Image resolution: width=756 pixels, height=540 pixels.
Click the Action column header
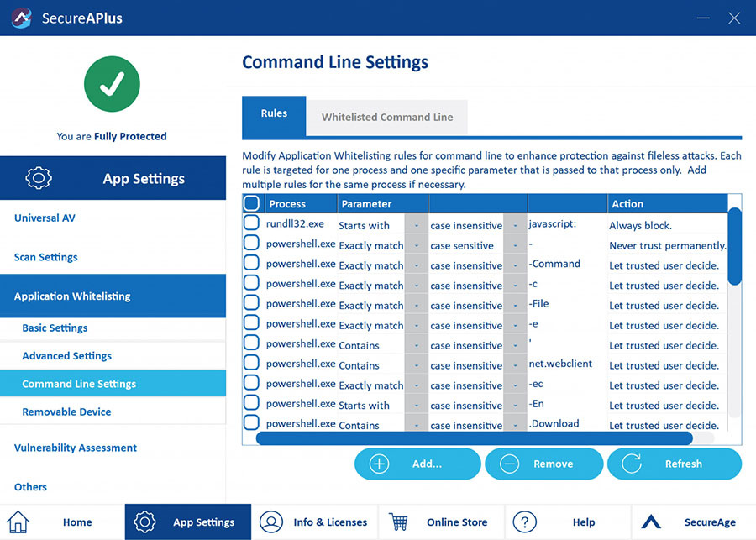point(668,203)
